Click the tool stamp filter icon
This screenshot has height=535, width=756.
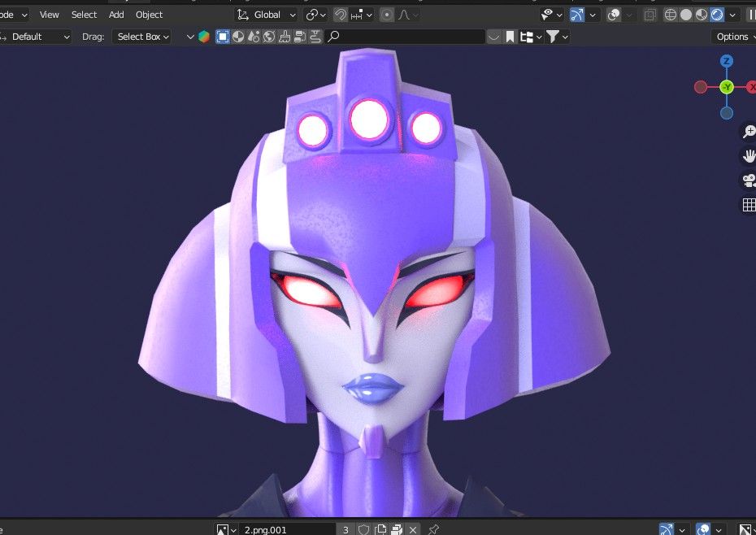(315, 37)
